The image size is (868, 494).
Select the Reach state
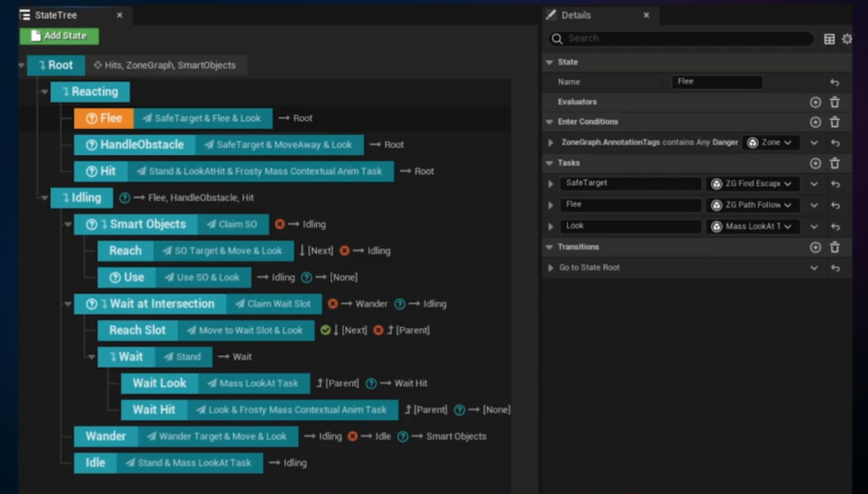point(125,251)
